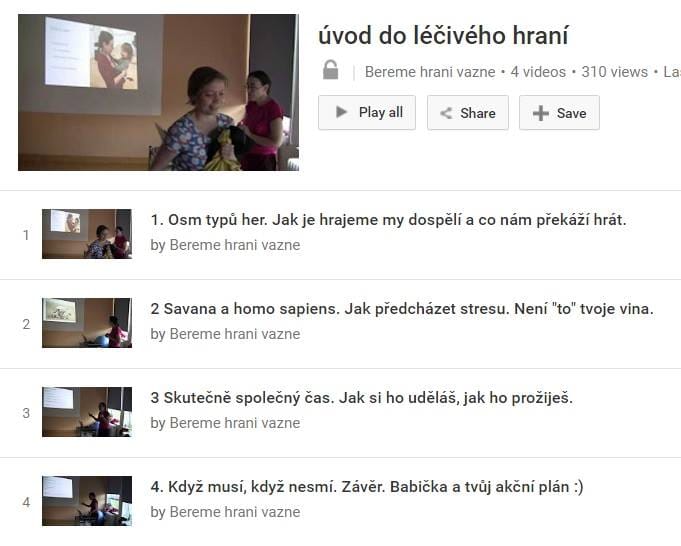Open thumbnail of video 2 Savana

coord(87,323)
